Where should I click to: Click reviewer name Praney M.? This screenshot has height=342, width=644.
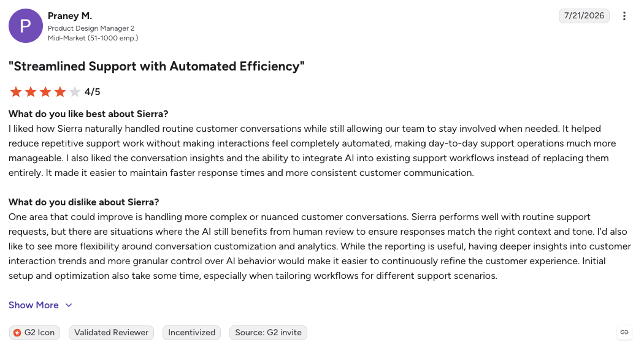pos(70,16)
